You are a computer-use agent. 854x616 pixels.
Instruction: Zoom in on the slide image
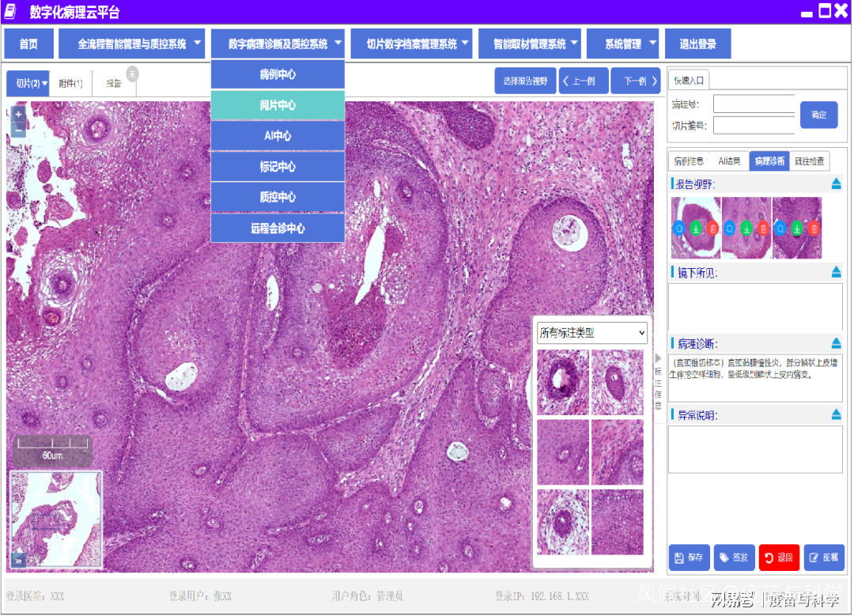pyautogui.click(x=18, y=114)
